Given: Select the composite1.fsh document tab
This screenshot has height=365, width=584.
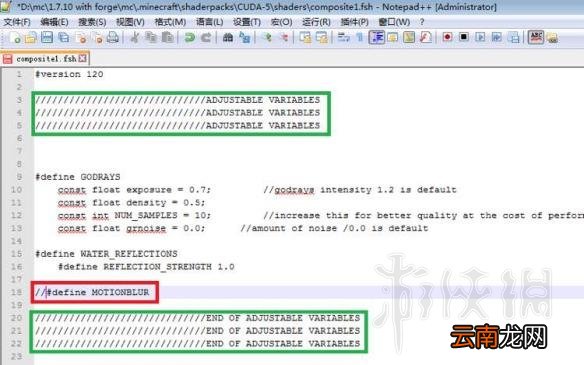Looking at the screenshot, I should click(45, 58).
